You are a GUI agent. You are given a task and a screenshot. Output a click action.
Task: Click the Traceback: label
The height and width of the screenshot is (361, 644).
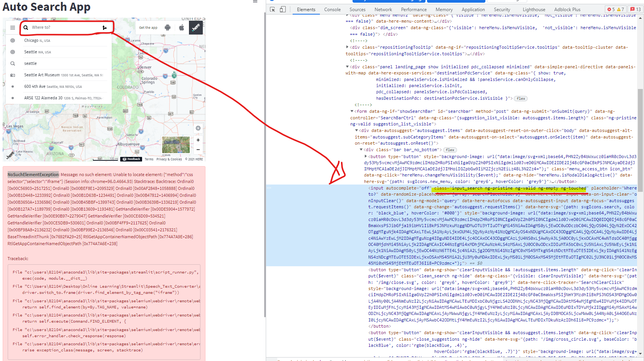tap(18, 259)
